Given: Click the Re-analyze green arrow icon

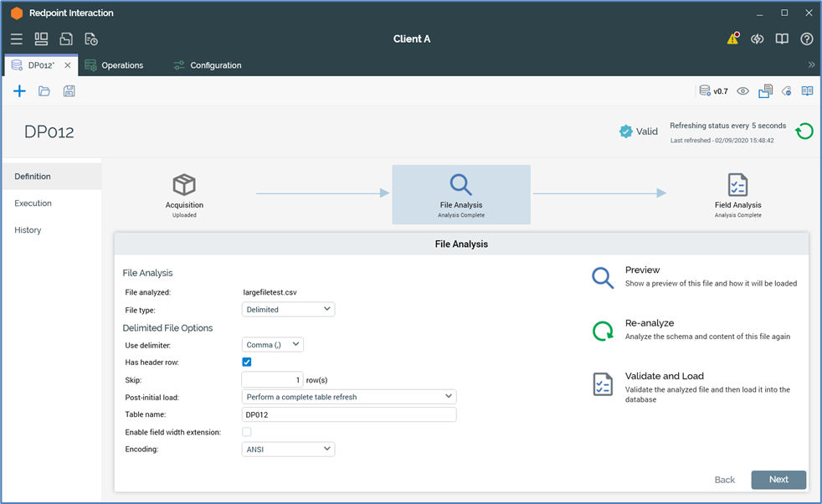Looking at the screenshot, I should tap(603, 331).
